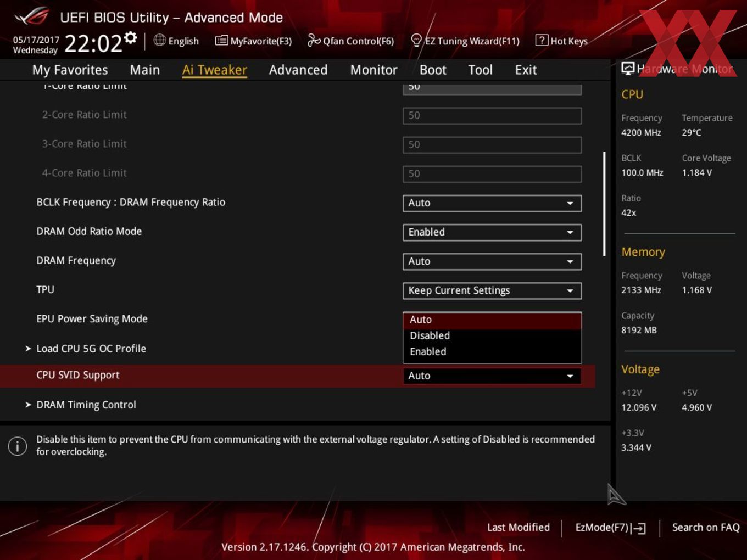Click the BCLK value 100.0 MHz

coord(642,172)
